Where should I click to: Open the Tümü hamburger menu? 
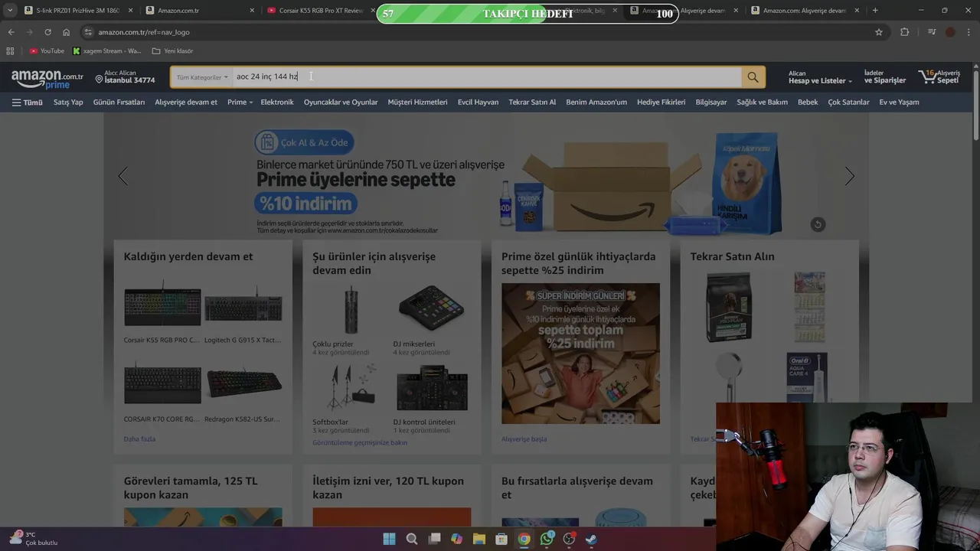(27, 102)
